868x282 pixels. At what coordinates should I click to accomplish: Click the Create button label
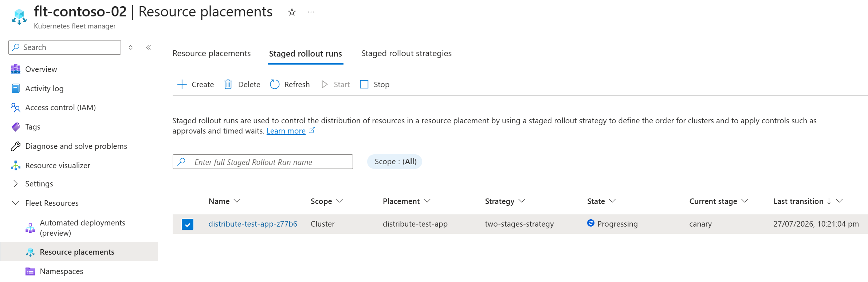(x=203, y=84)
